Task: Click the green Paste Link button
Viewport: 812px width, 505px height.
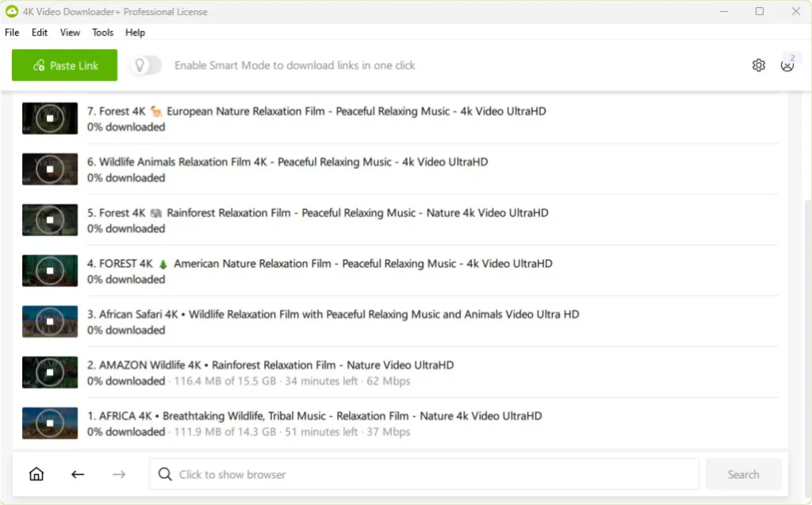Action: (65, 66)
